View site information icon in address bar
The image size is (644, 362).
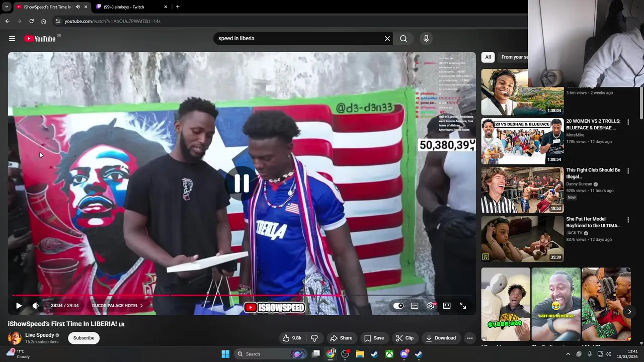[58, 21]
